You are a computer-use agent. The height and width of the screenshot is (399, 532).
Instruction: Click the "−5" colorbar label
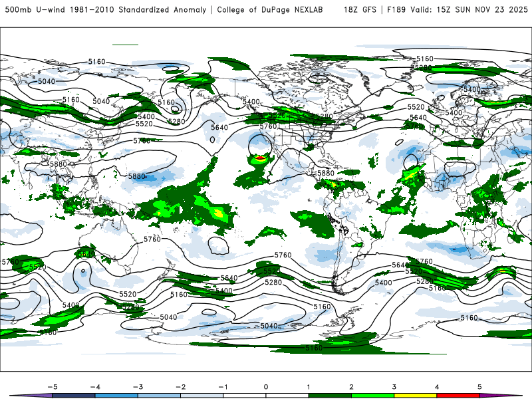[x=53, y=387]
